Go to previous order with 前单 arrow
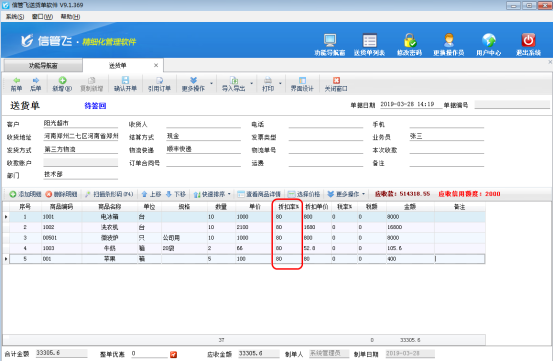Image resolution: width=554 pixels, height=361 pixels. tap(17, 81)
